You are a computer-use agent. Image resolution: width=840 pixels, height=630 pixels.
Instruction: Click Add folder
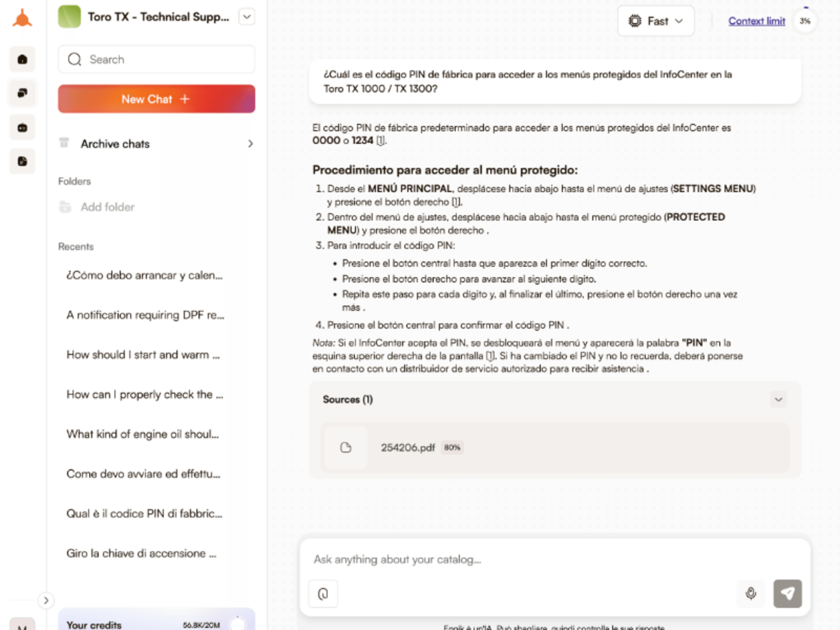(x=108, y=207)
